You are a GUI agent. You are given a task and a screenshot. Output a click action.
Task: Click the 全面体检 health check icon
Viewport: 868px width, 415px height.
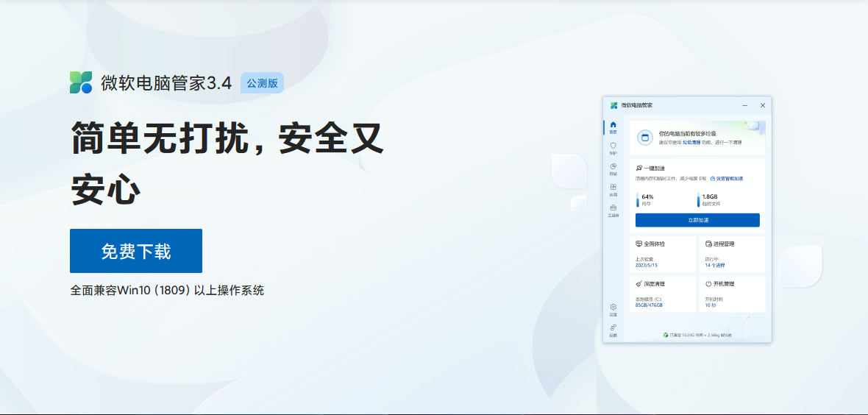coord(638,244)
